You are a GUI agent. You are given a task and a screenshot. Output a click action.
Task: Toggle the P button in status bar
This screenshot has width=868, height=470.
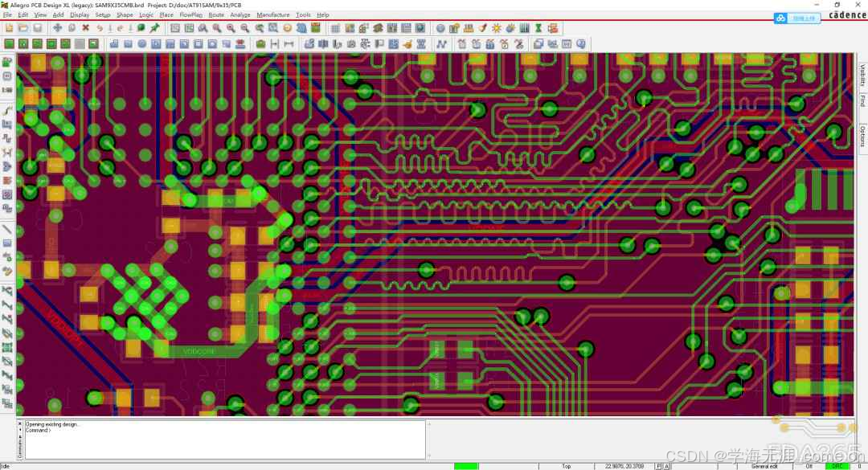(658, 467)
